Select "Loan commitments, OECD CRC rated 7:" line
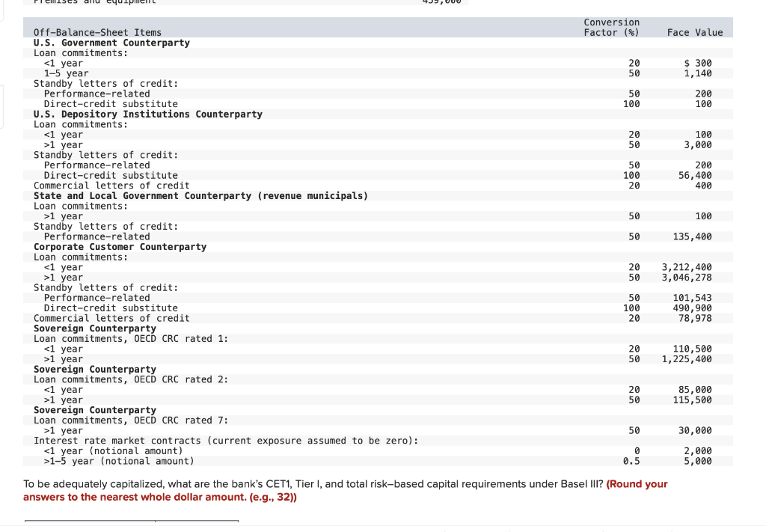 (131, 421)
